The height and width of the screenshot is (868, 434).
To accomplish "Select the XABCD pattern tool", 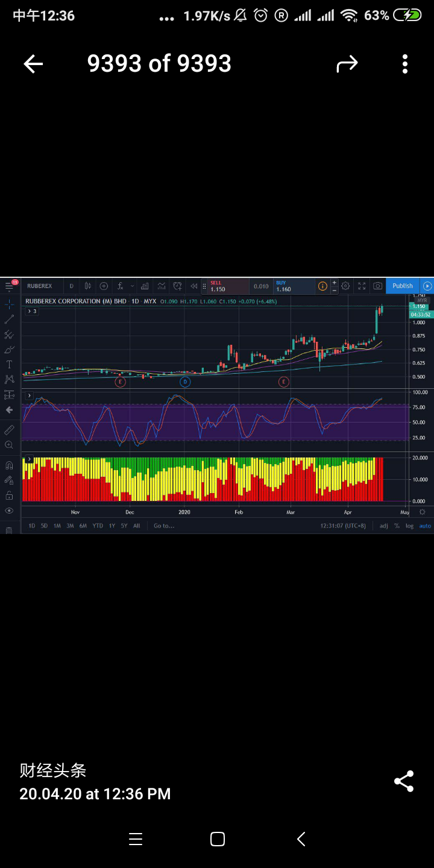I will [x=9, y=380].
